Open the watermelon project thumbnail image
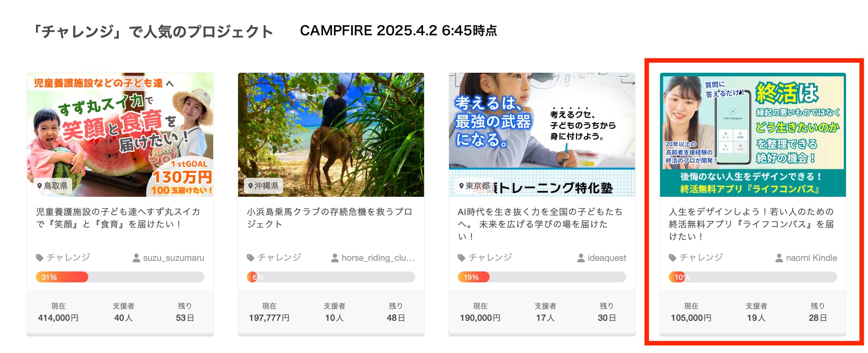The height and width of the screenshot is (353, 868). pos(120,135)
